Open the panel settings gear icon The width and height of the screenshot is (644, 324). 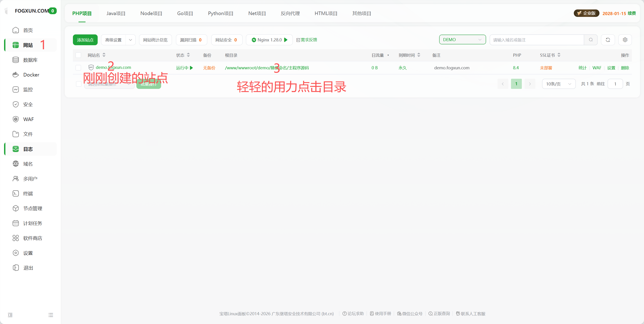pos(625,40)
